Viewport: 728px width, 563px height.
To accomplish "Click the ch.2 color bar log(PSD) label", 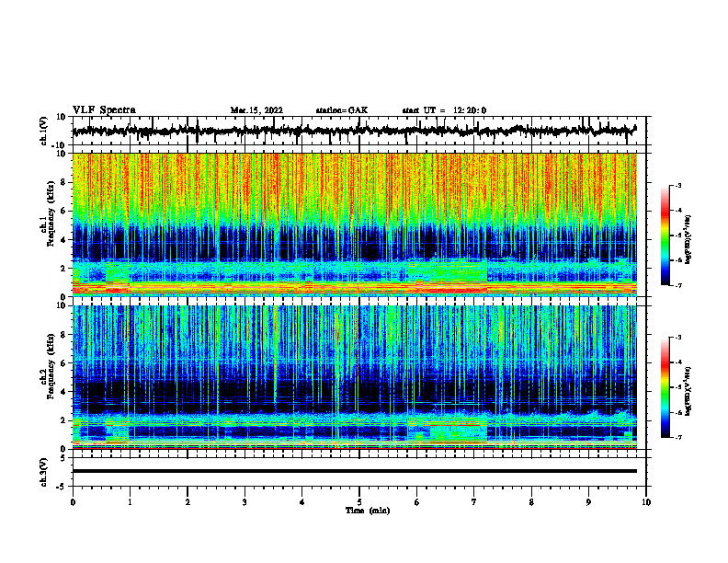I will click(x=688, y=391).
